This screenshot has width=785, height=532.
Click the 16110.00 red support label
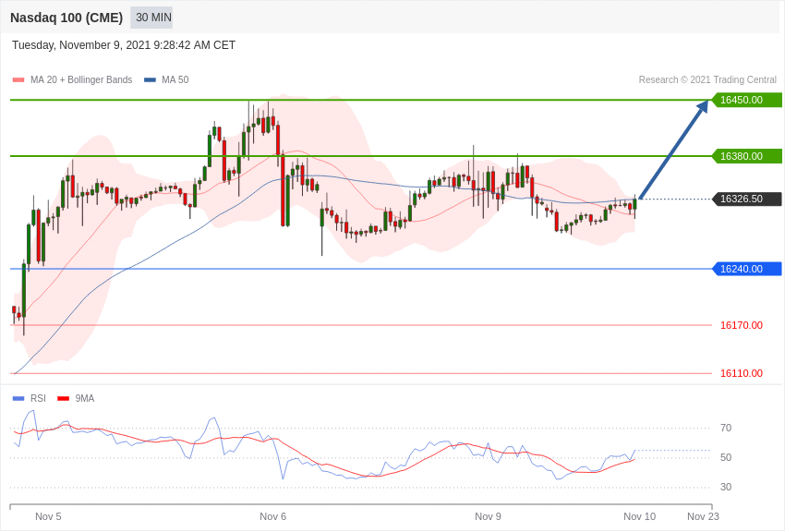[x=741, y=373]
